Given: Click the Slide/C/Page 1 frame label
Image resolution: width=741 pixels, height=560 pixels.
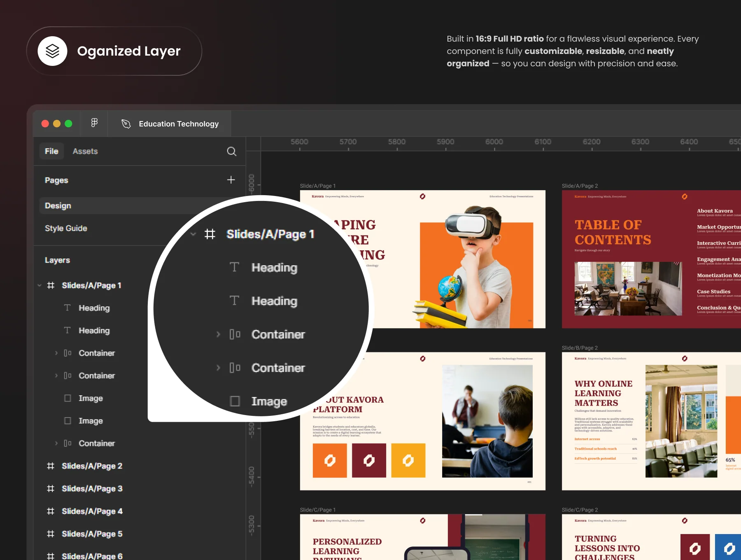Looking at the screenshot, I should point(317,510).
